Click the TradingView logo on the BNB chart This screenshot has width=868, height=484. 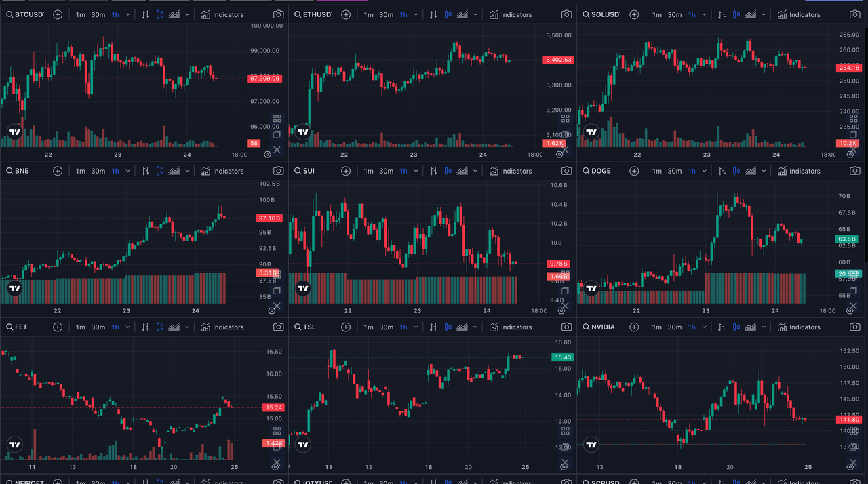pos(15,288)
